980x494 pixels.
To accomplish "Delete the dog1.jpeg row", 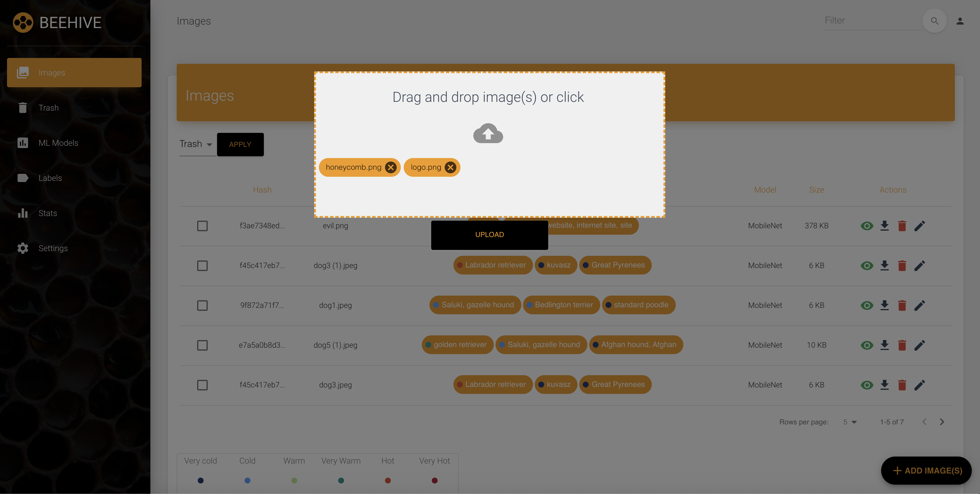I will [902, 305].
